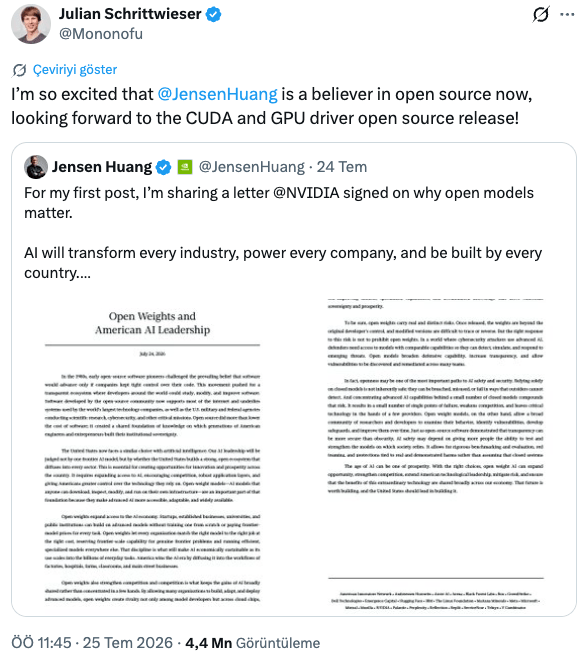The image size is (586, 660).
Task: Show translation via Çeviriyi göster link
Action: pos(75,69)
